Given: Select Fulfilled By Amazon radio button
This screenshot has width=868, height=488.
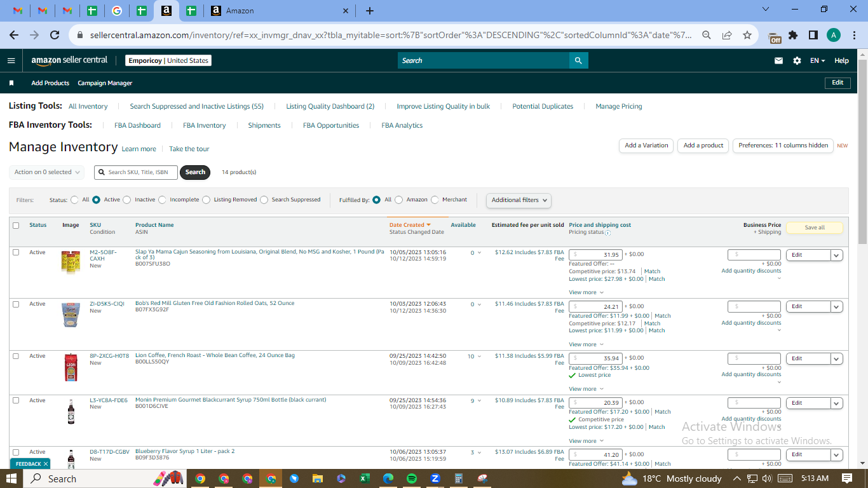Looking at the screenshot, I should click(399, 200).
